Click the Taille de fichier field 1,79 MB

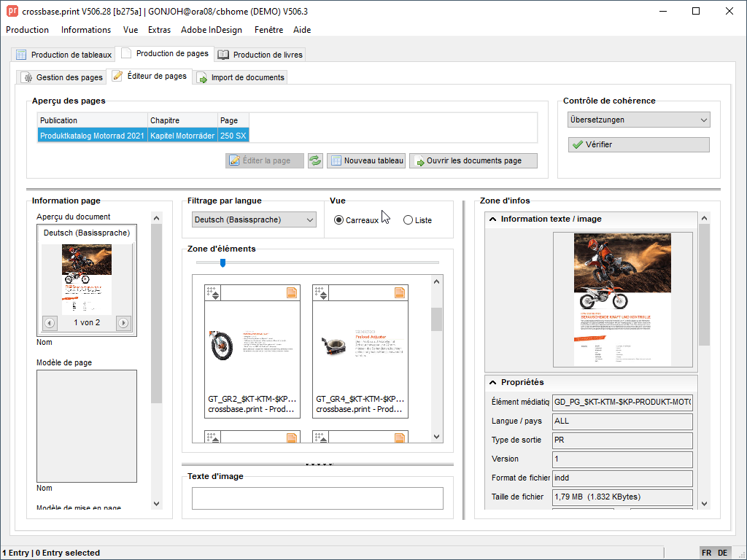(622, 497)
